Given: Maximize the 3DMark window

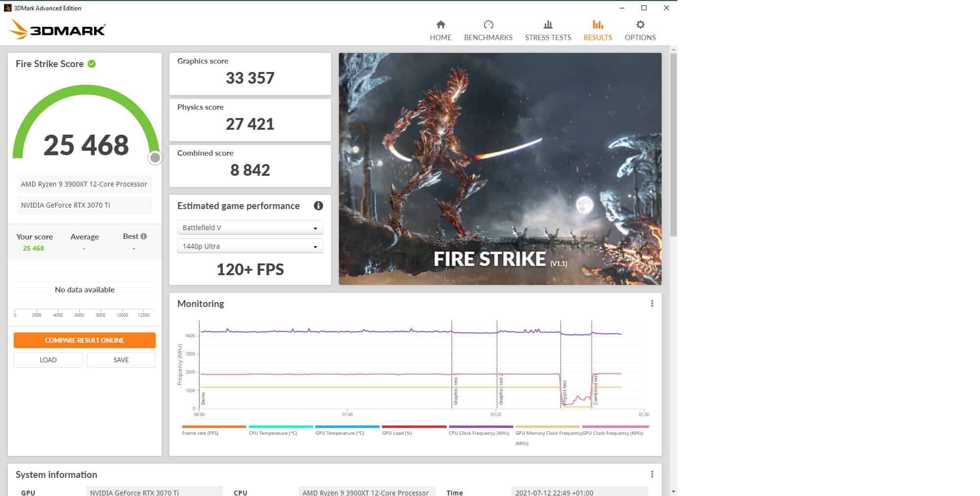Looking at the screenshot, I should [x=644, y=8].
